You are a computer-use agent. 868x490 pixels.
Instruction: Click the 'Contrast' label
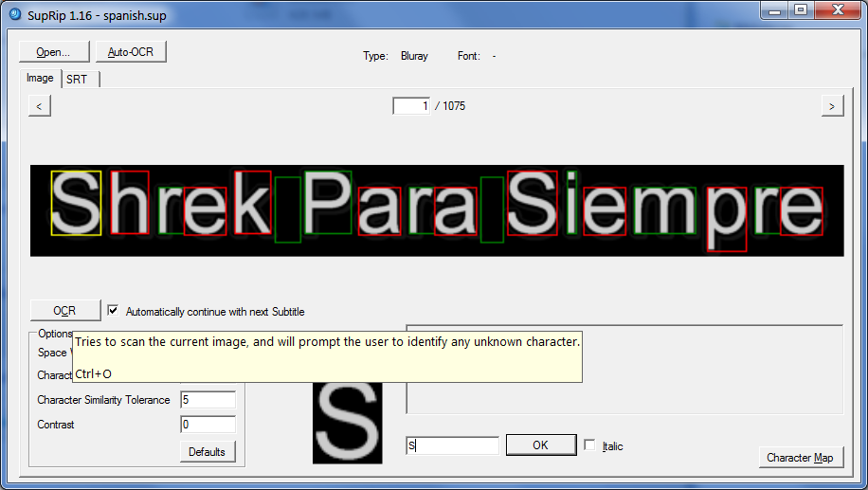pos(55,425)
